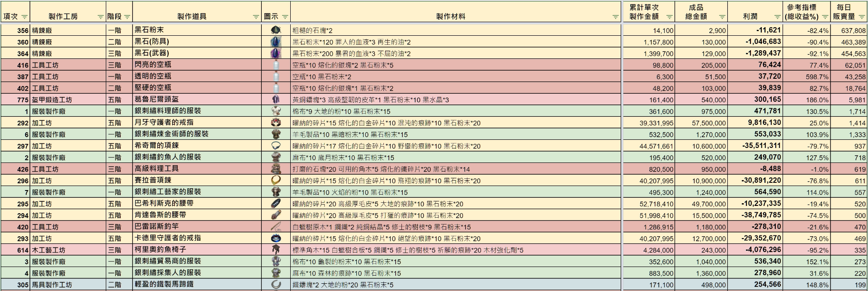Select the 柯里奧釣魚椅子 materials cell
This screenshot has height=291, width=868.
coord(456,250)
